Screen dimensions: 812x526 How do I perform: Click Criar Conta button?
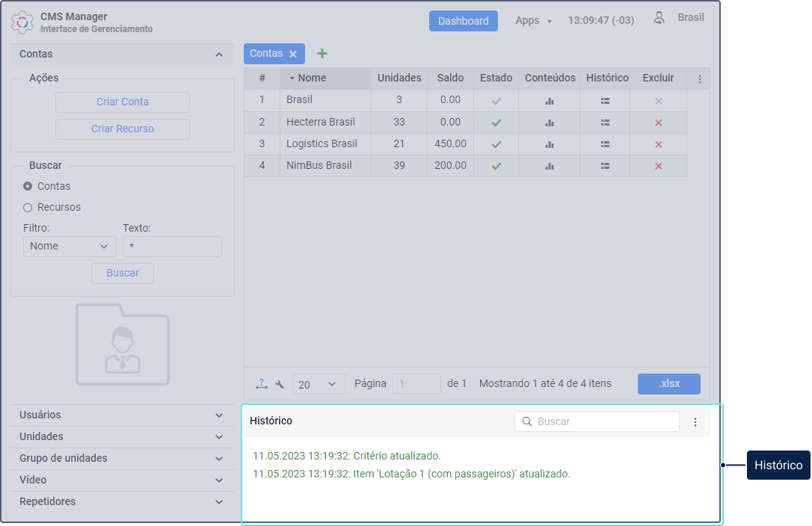[x=122, y=102]
